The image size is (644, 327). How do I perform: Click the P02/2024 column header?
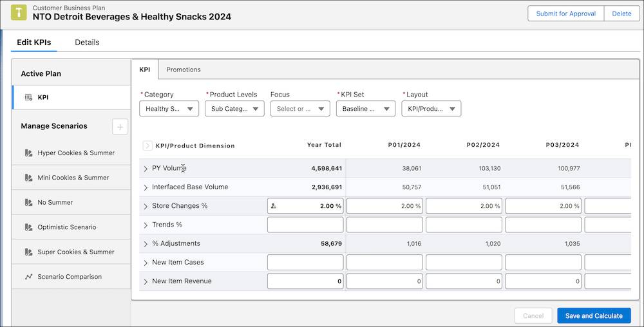point(483,145)
